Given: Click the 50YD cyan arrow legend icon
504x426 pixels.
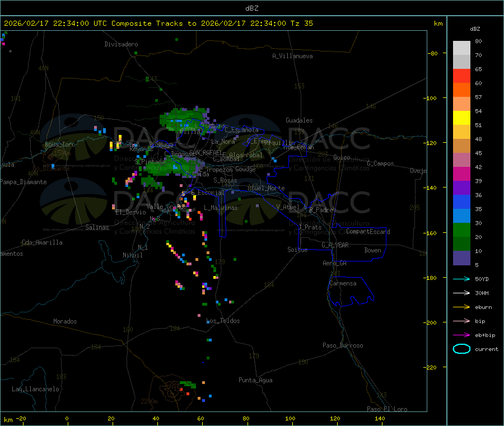Looking at the screenshot, I should coord(461,279).
